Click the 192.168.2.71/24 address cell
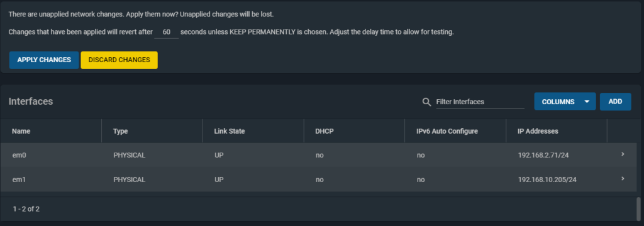The height and width of the screenshot is (226, 644). (x=543, y=156)
